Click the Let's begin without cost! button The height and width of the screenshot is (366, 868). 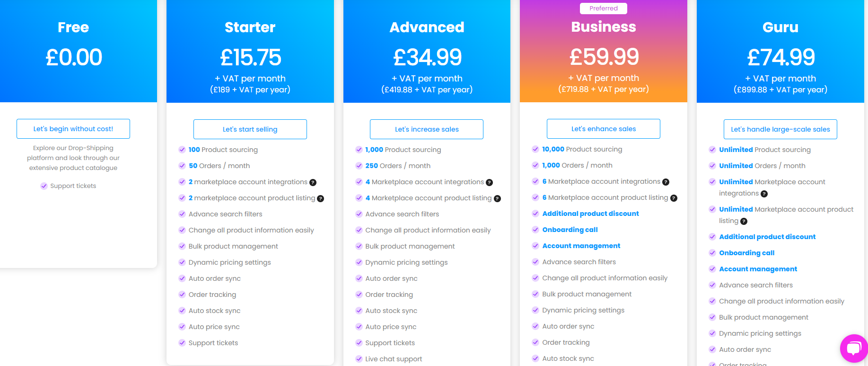click(73, 129)
